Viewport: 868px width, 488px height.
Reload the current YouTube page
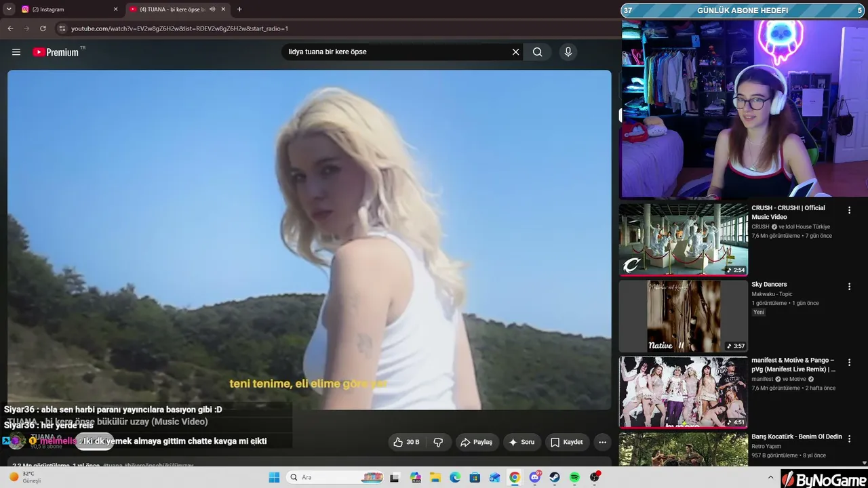click(43, 28)
